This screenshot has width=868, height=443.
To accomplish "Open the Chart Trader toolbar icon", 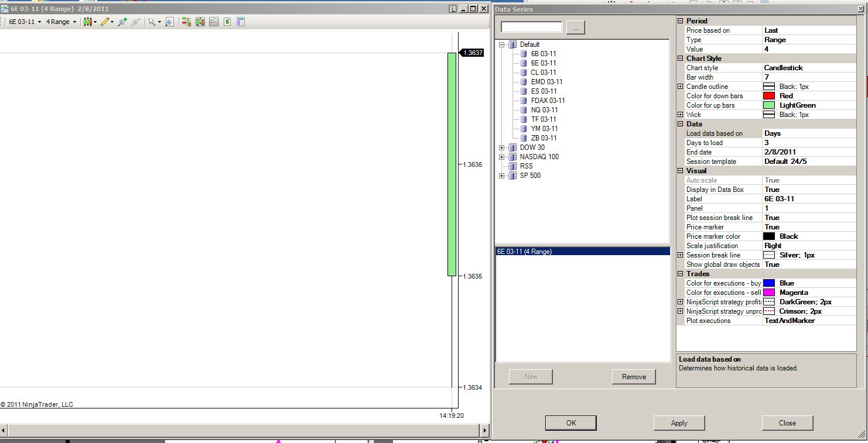I will pos(186,22).
